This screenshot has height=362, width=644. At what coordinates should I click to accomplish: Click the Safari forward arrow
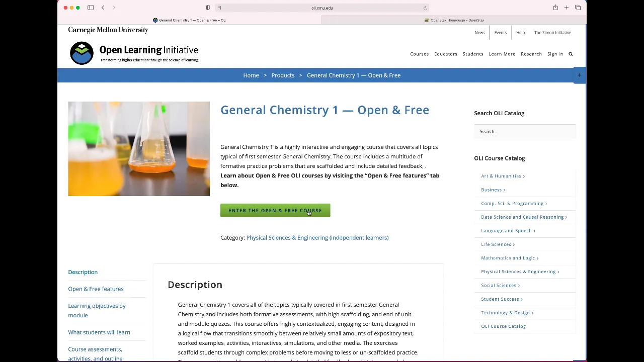[114, 8]
